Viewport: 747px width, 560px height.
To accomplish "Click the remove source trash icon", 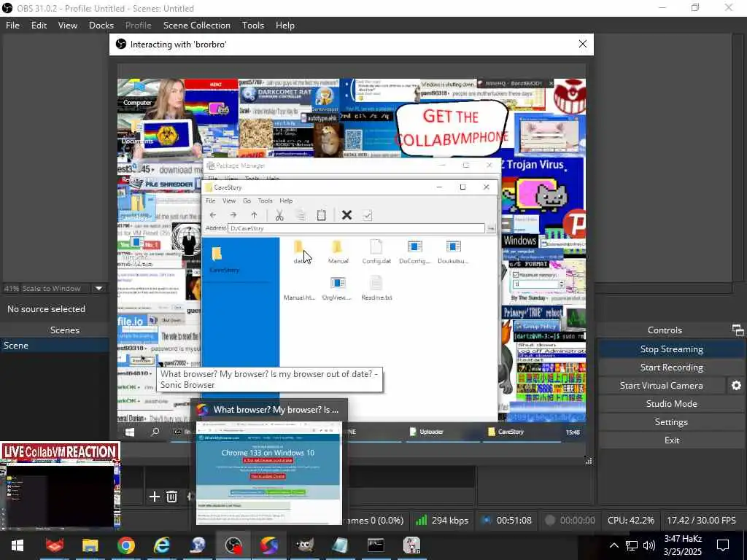I will click(x=172, y=497).
